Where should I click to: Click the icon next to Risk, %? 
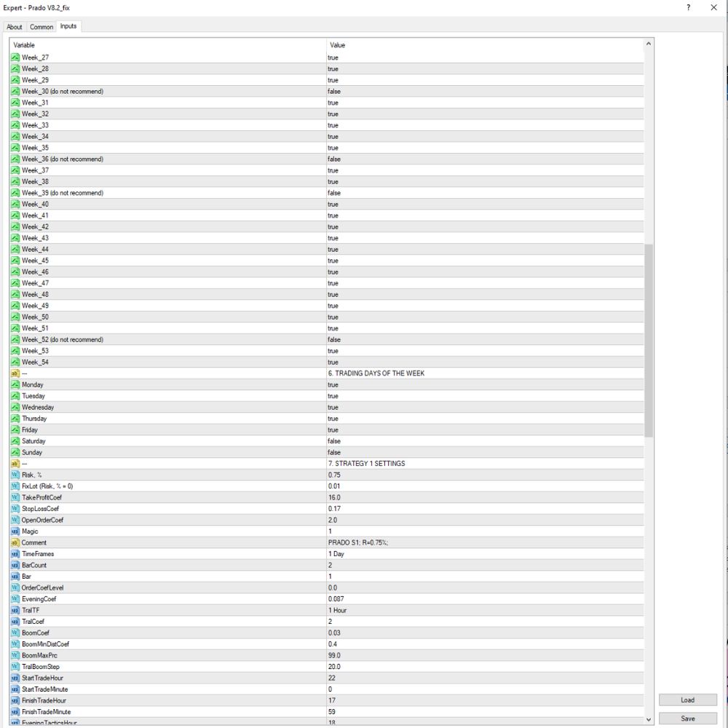click(15, 475)
